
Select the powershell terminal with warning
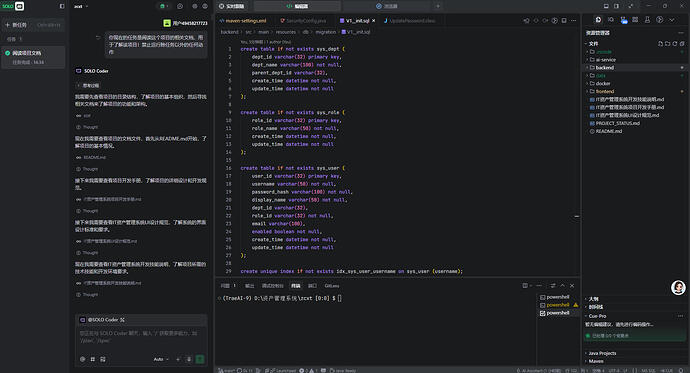(558, 305)
